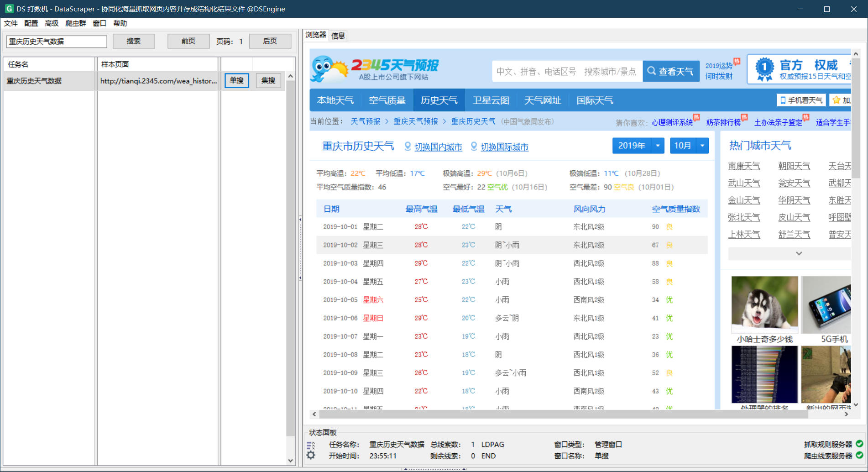Expand the hot cities list chevron
Screen dimensions: 868x472
[x=799, y=253]
